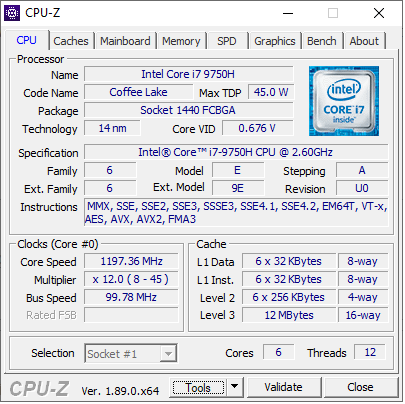The image size is (405, 404).
Task: Click the Instructions text box
Action: pos(236,213)
